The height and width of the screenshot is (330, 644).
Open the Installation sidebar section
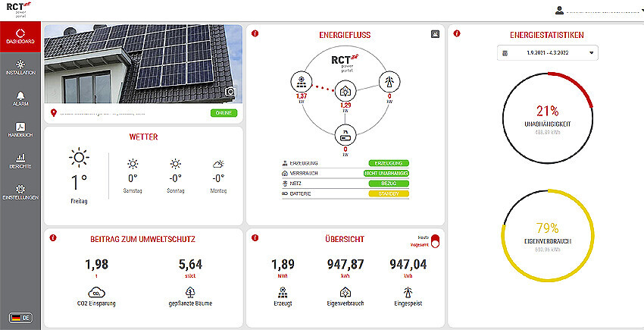pyautogui.click(x=20, y=66)
